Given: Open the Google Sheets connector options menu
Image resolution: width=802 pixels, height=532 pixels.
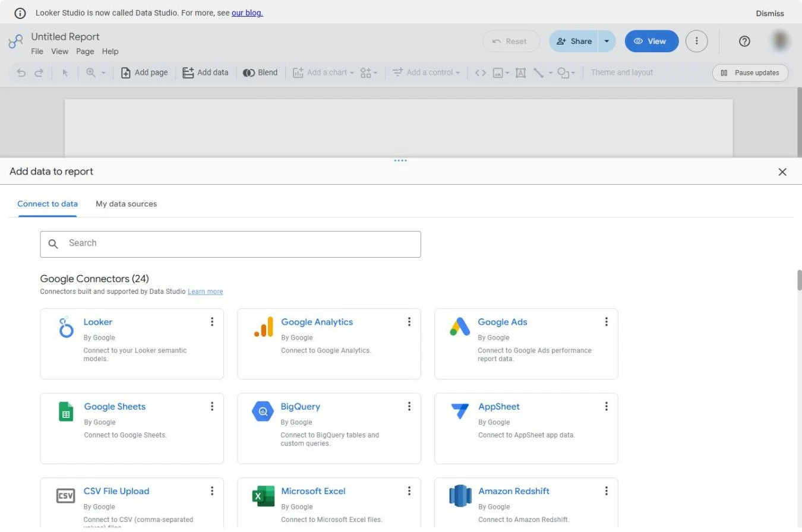Looking at the screenshot, I should pos(211,406).
